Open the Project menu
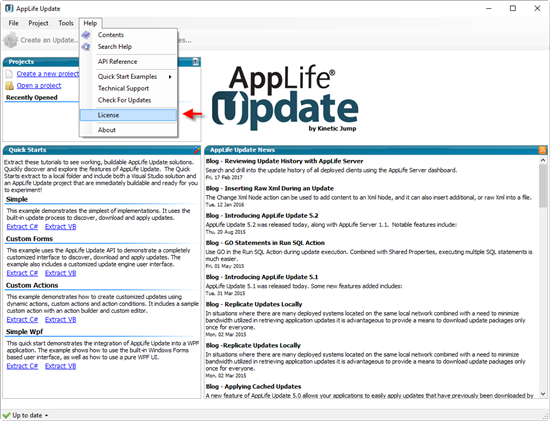 point(38,23)
